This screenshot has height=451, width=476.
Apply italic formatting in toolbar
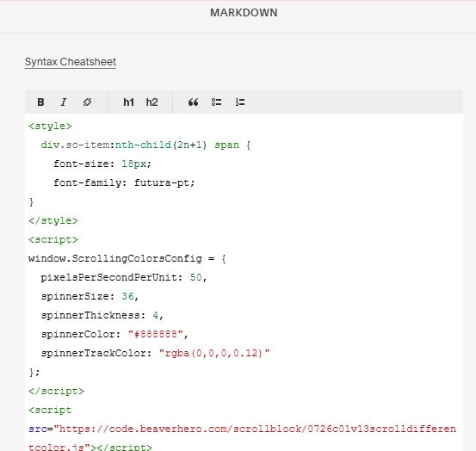(x=64, y=102)
